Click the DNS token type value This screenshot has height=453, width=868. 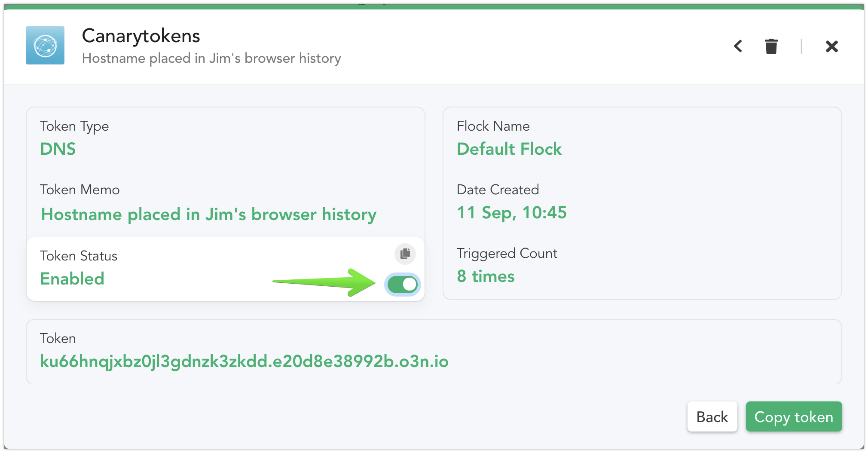point(58,149)
